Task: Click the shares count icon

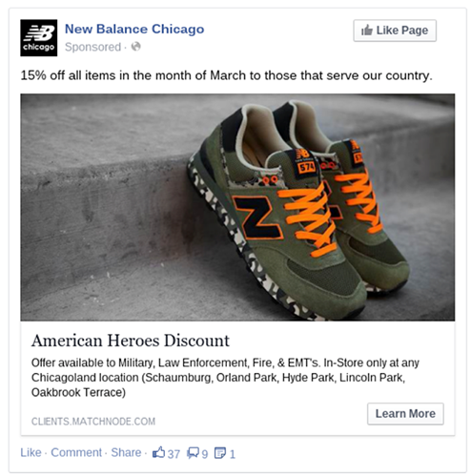Action: [x=220, y=453]
